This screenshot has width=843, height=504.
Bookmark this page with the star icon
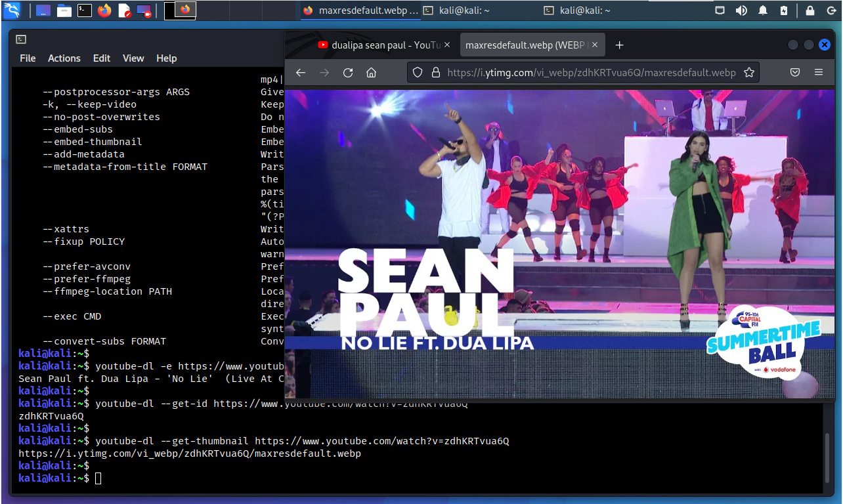tap(748, 73)
